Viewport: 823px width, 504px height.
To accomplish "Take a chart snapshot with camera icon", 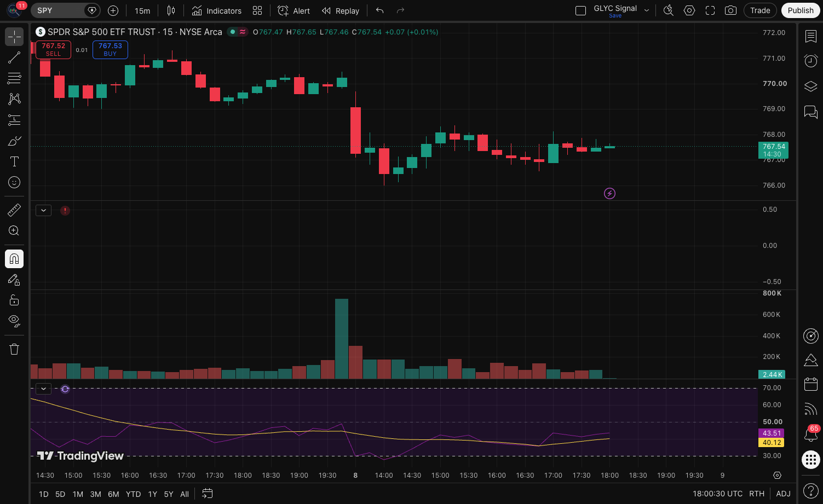I will pyautogui.click(x=730, y=10).
